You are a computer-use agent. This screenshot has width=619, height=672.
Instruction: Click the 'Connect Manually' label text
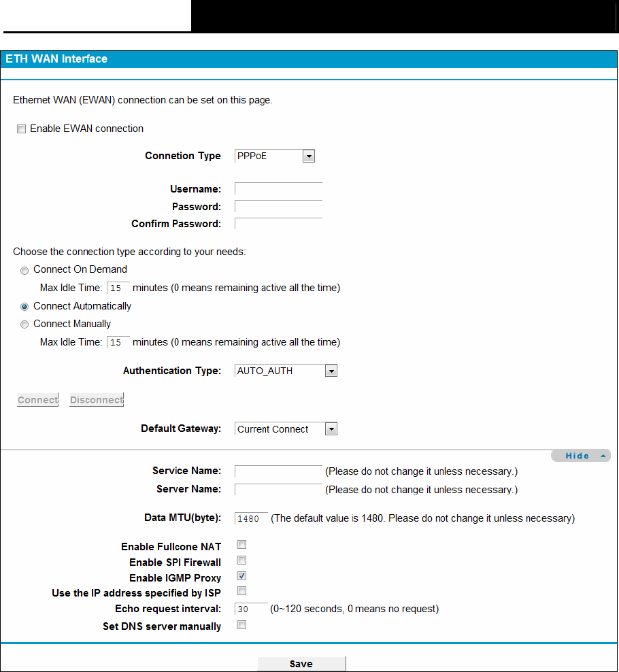coord(72,324)
